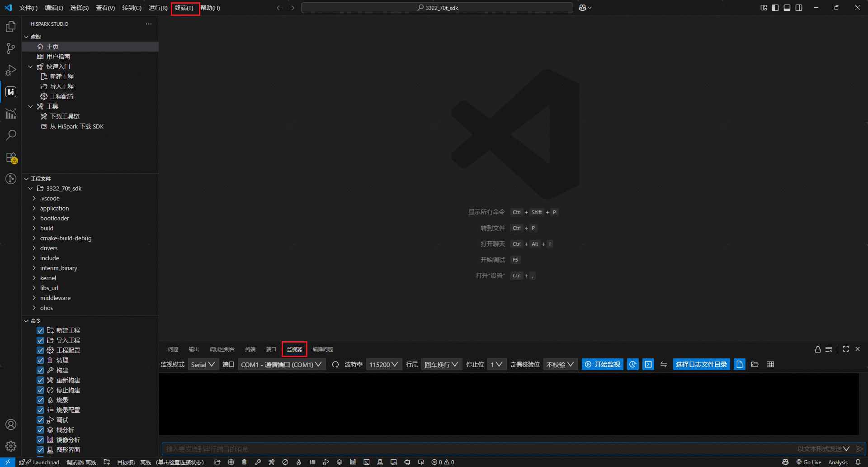Open the Extensions view icon
The height and width of the screenshot is (467, 868).
point(11,157)
